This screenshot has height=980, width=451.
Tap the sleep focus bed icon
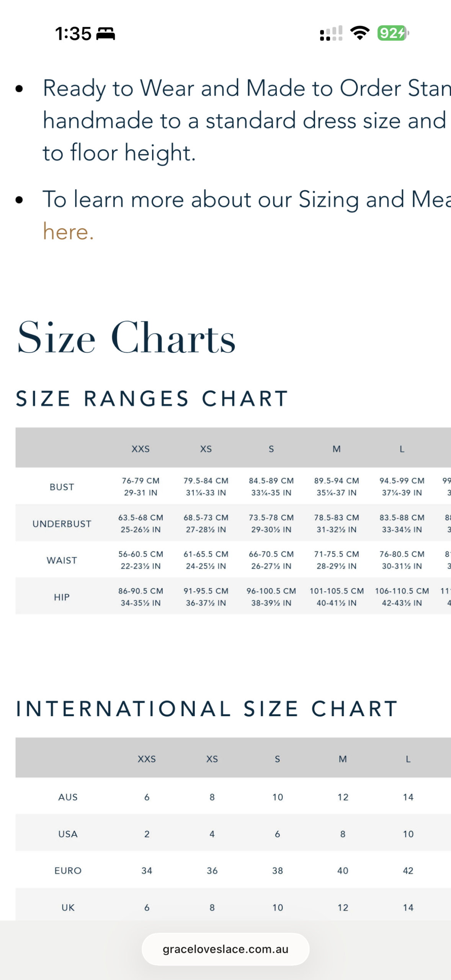point(106,34)
